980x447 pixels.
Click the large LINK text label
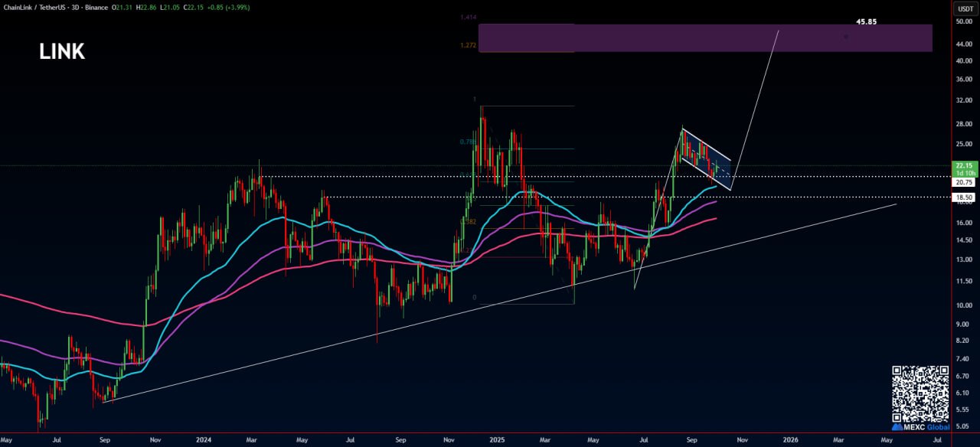(x=62, y=51)
